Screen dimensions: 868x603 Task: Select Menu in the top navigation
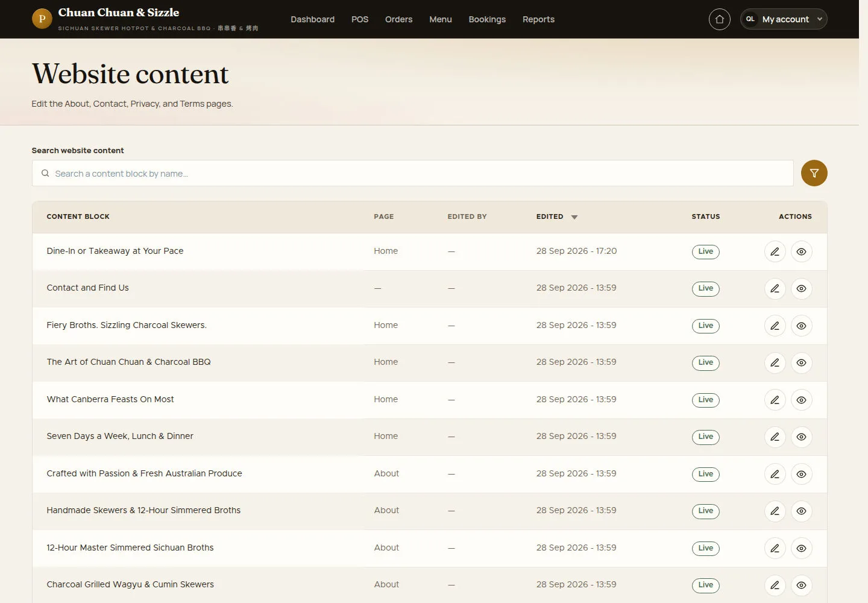coord(441,19)
